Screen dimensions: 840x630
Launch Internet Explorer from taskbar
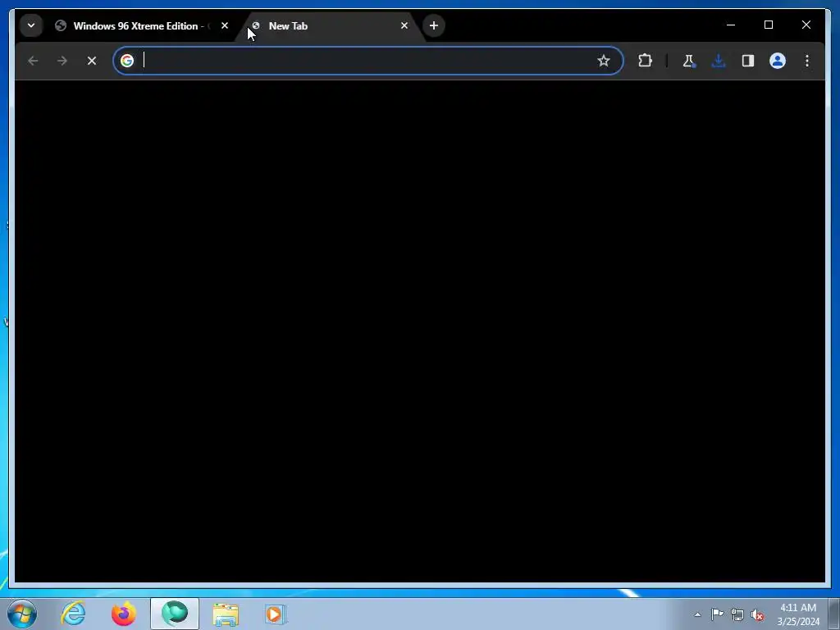click(73, 614)
